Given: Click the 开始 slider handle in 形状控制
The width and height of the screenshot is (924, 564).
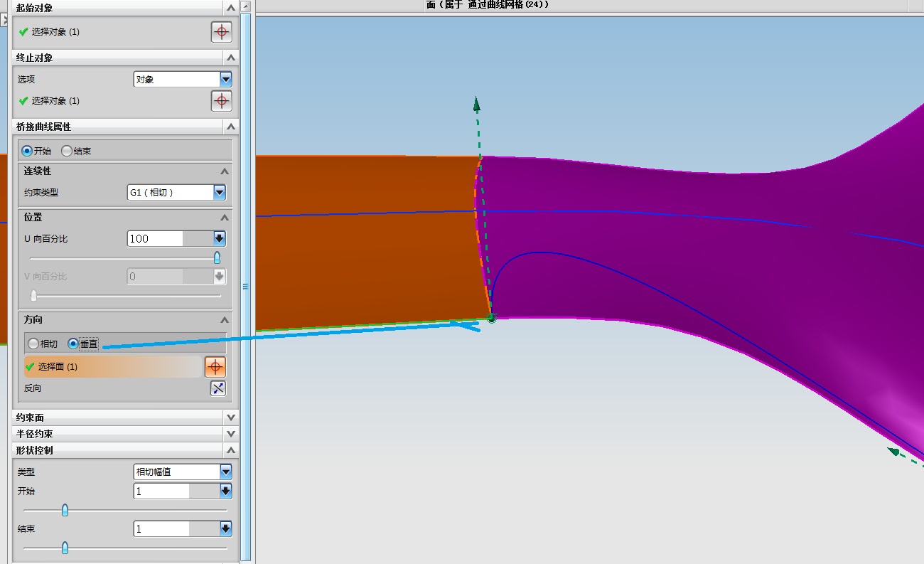Looking at the screenshot, I should pyautogui.click(x=65, y=510).
